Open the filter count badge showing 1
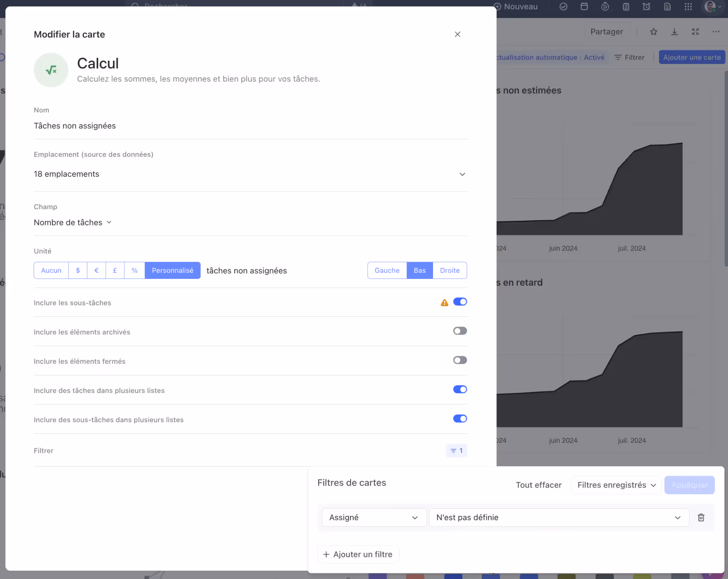Viewport: 728px width, 579px height. coord(456,451)
